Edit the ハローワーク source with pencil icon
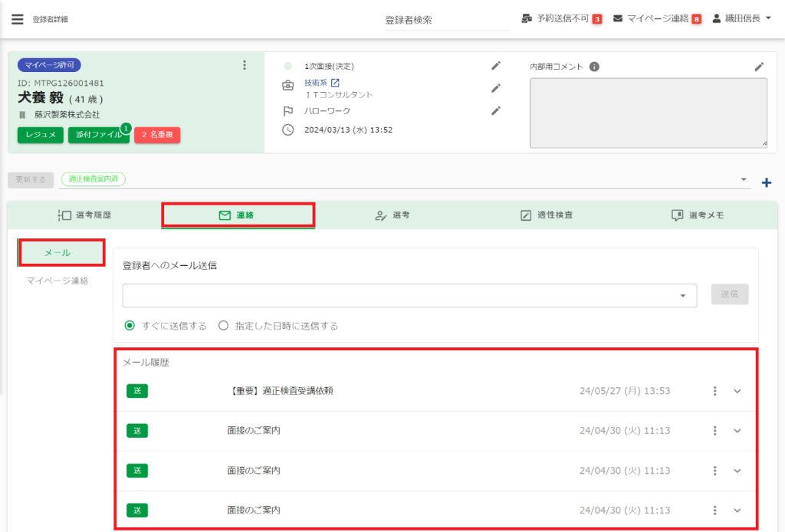Screen dimensions: 785x532 (496, 110)
